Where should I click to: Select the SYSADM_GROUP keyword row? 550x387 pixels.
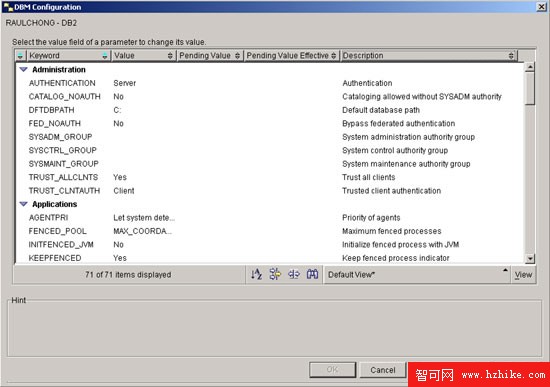coord(60,137)
